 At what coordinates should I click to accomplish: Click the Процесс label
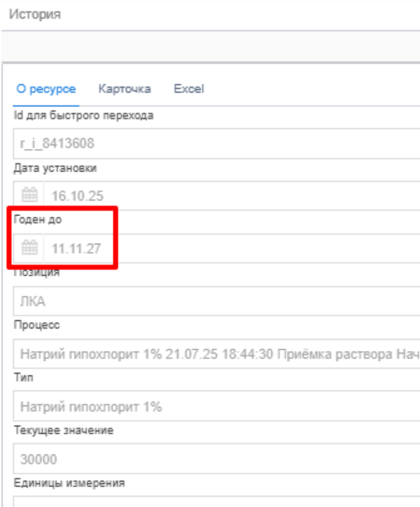[37, 325]
